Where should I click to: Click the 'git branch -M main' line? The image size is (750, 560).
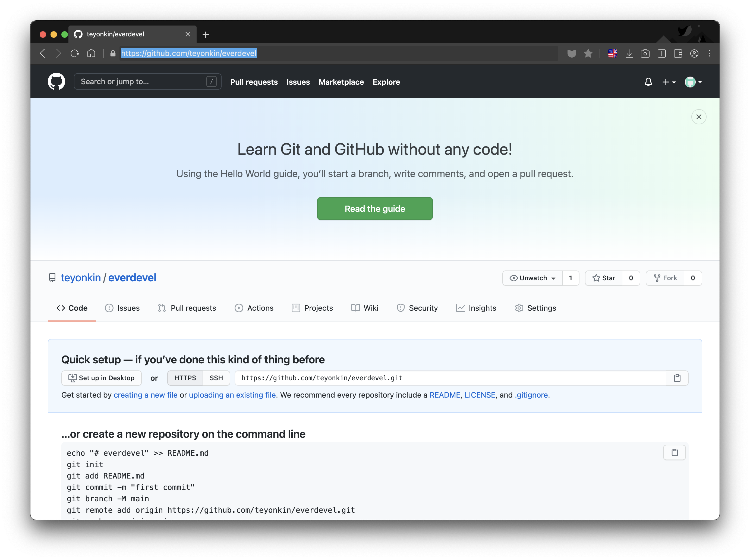pos(108,499)
